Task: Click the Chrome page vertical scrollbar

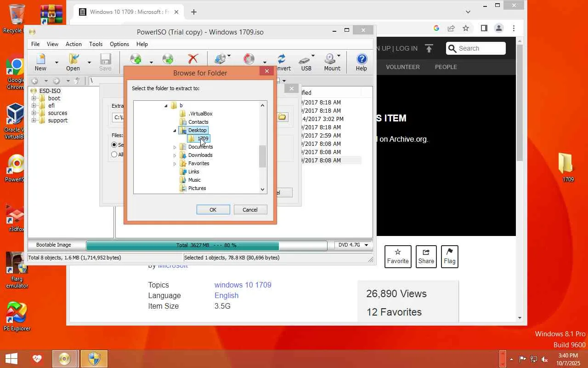Action: [520, 103]
